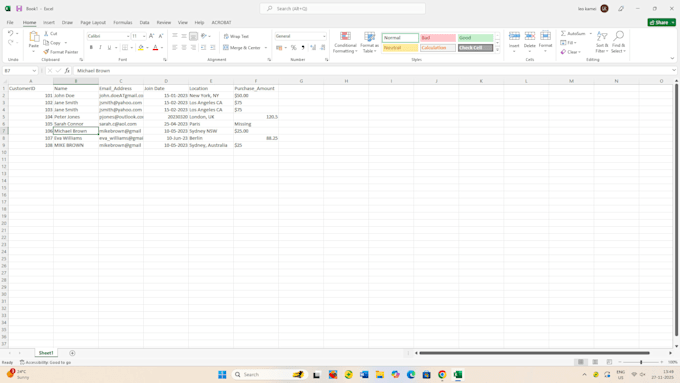Click in the formula bar showing Michael Brown
680x383 pixels.
[x=373, y=71]
